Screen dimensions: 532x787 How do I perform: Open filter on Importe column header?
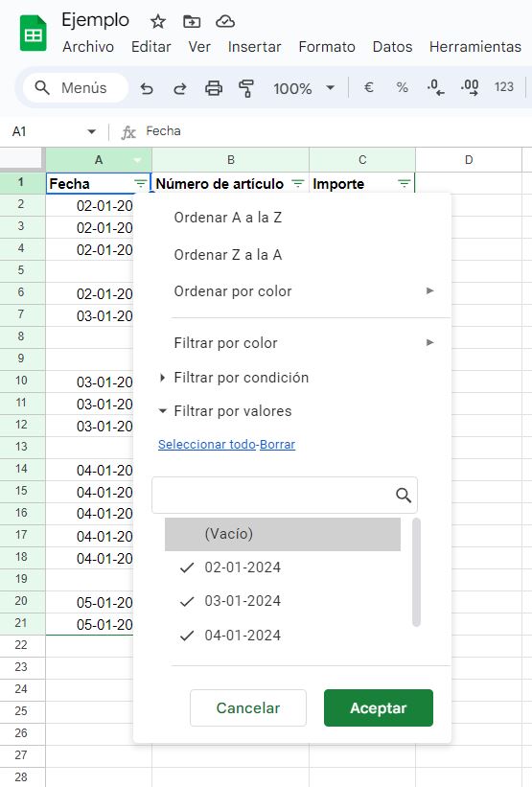click(x=404, y=184)
